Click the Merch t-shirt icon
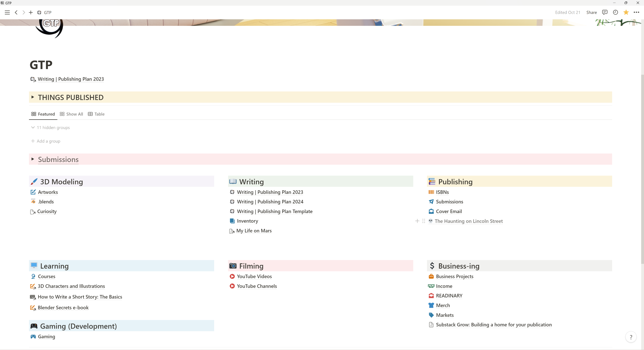The width and height of the screenshot is (644, 350). pyautogui.click(x=431, y=305)
